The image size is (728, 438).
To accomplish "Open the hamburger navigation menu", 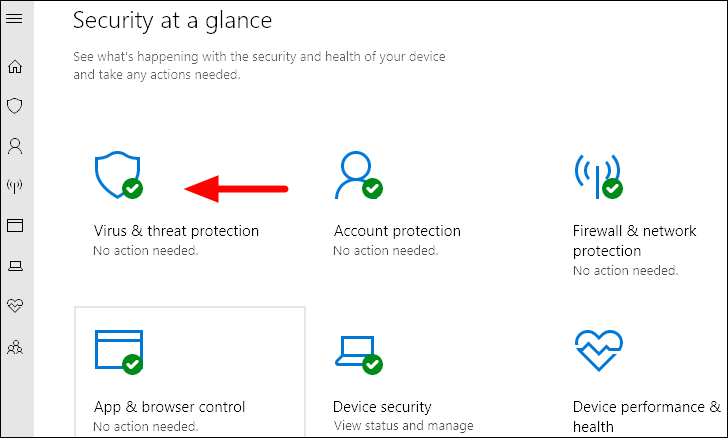I will tap(14, 18).
